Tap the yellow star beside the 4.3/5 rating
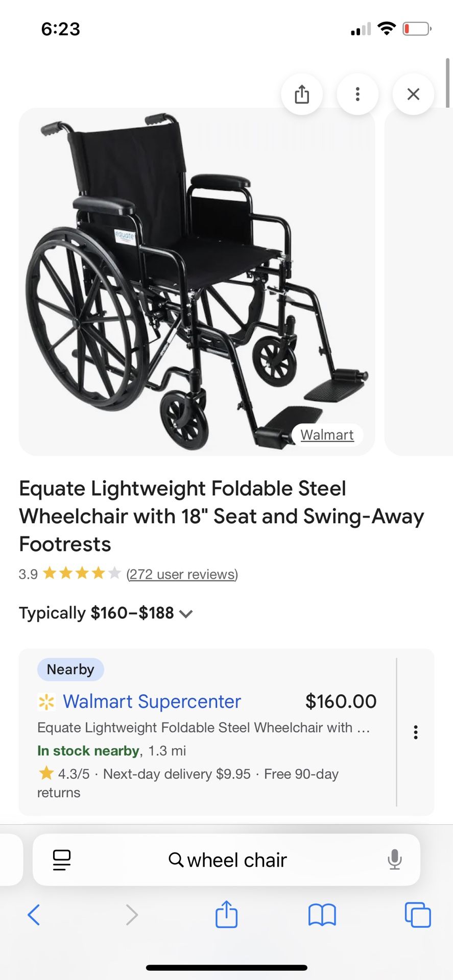 tap(46, 773)
